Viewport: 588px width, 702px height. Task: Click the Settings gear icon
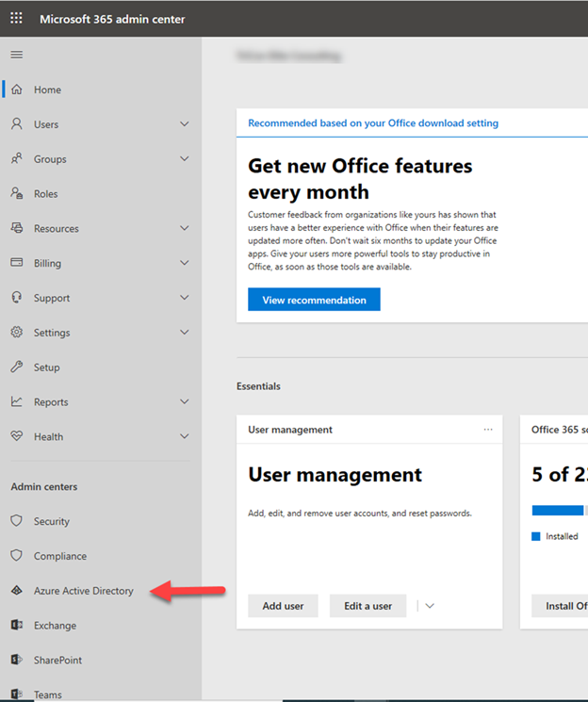[17, 333]
